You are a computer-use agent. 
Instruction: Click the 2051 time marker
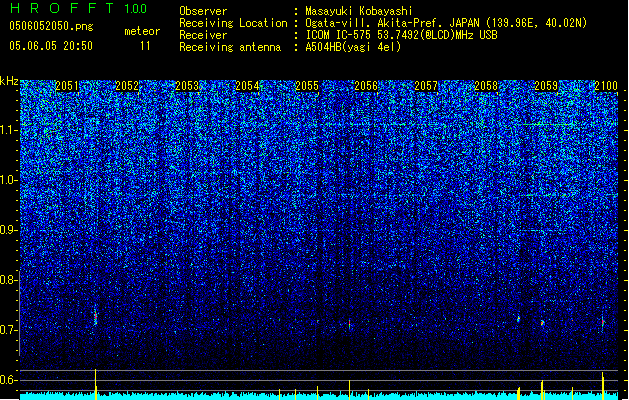click(x=67, y=86)
